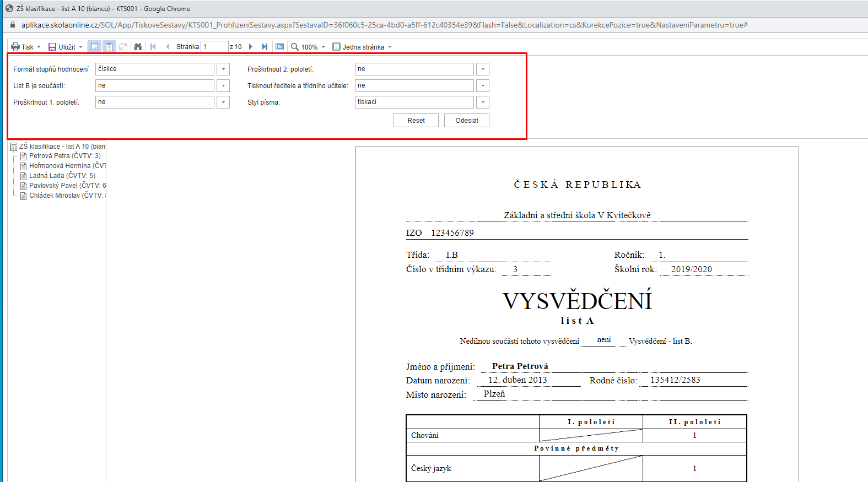Click the address bar padlock icon
The width and height of the screenshot is (868, 482).
click(x=13, y=25)
